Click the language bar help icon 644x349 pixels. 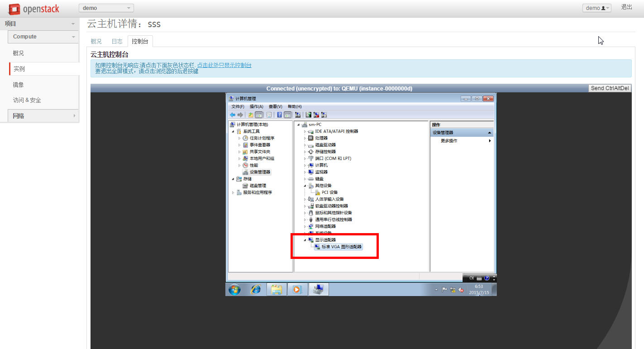pos(487,278)
